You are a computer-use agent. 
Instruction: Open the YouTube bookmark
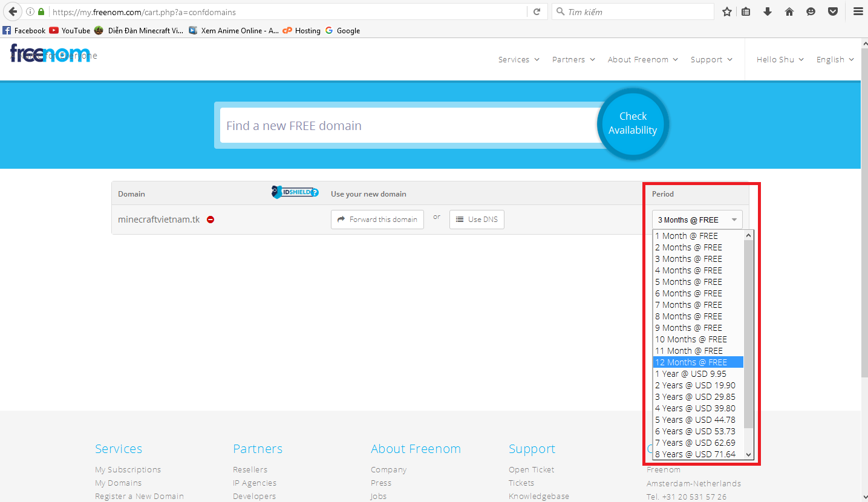click(70, 30)
